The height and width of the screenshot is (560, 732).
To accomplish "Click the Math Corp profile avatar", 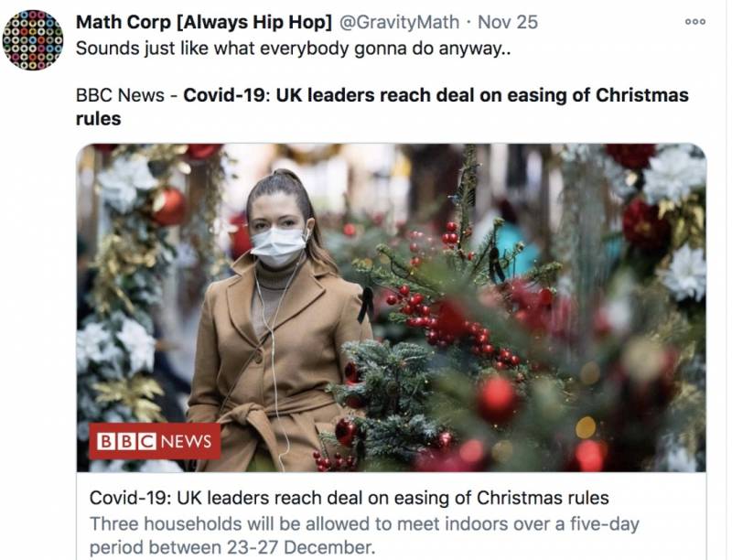I will 33,39.
